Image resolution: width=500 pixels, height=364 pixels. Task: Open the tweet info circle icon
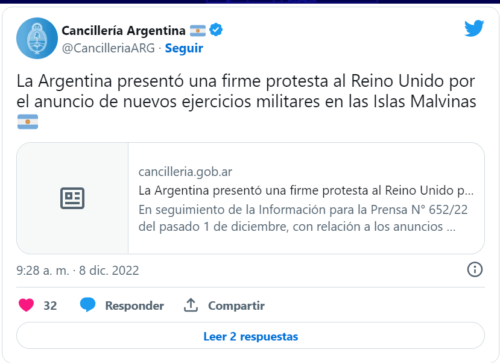(475, 269)
